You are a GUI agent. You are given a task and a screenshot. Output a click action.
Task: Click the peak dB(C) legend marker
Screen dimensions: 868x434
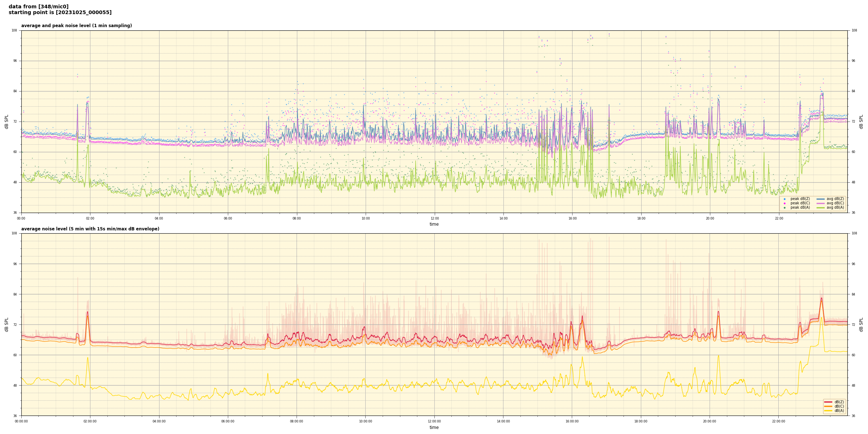coord(784,203)
